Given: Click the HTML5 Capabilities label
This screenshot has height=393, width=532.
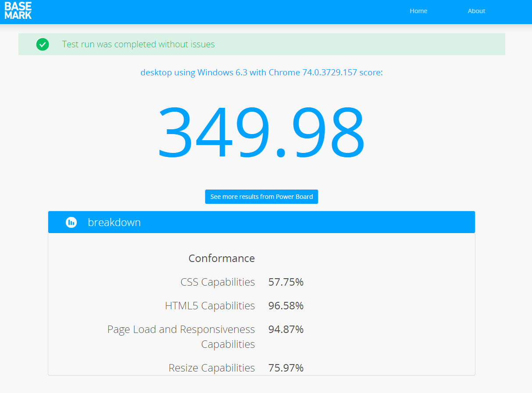Looking at the screenshot, I should [210, 306].
